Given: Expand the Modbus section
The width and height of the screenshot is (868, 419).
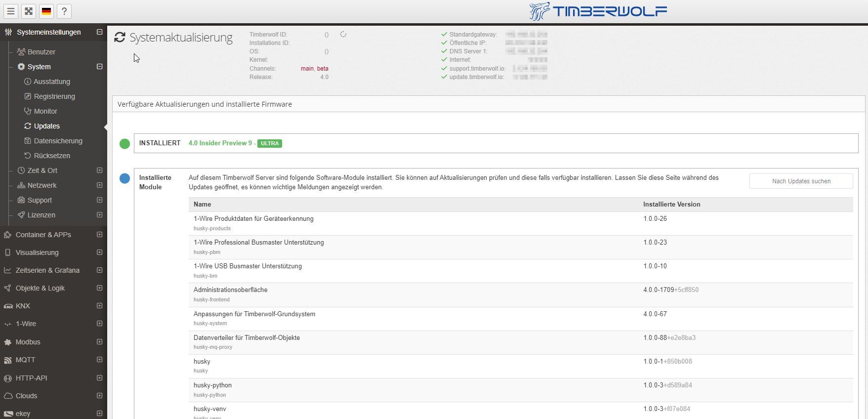Looking at the screenshot, I should (99, 342).
